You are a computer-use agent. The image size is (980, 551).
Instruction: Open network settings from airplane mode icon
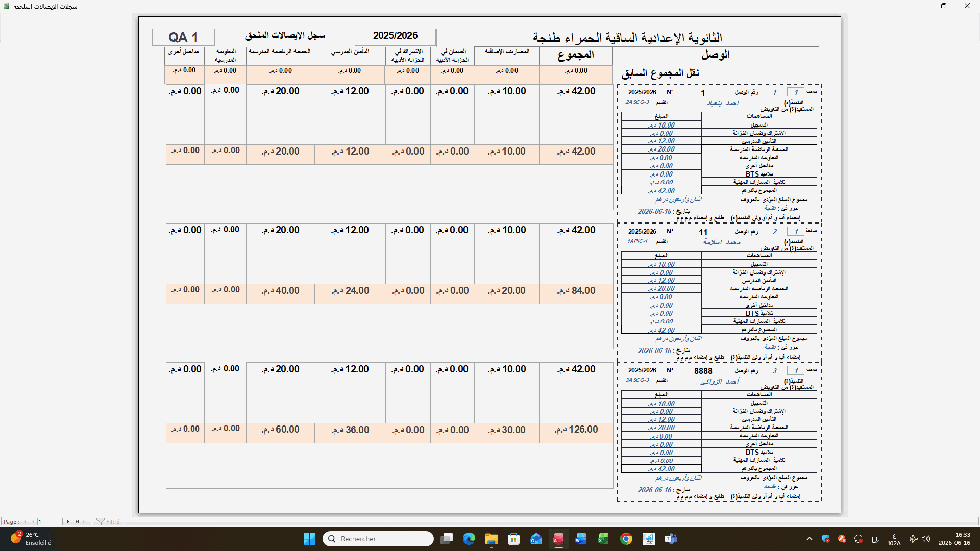point(913,539)
